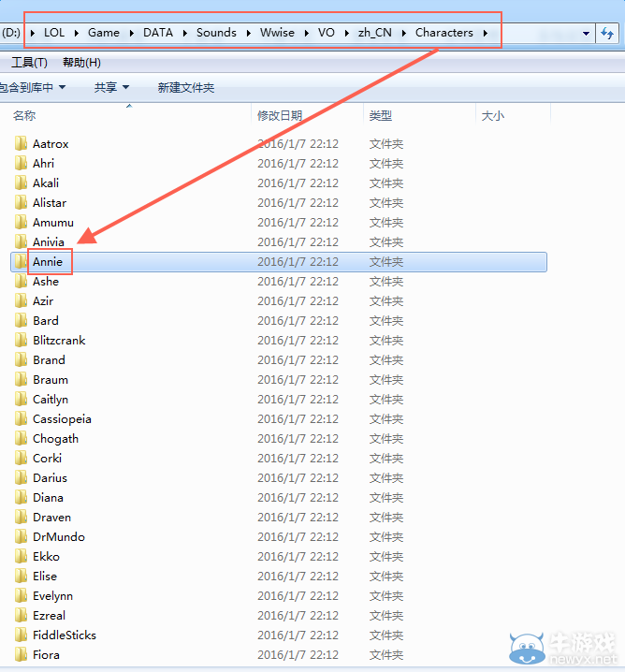Click the Ahri folder icon
625x672 pixels.
[21, 163]
